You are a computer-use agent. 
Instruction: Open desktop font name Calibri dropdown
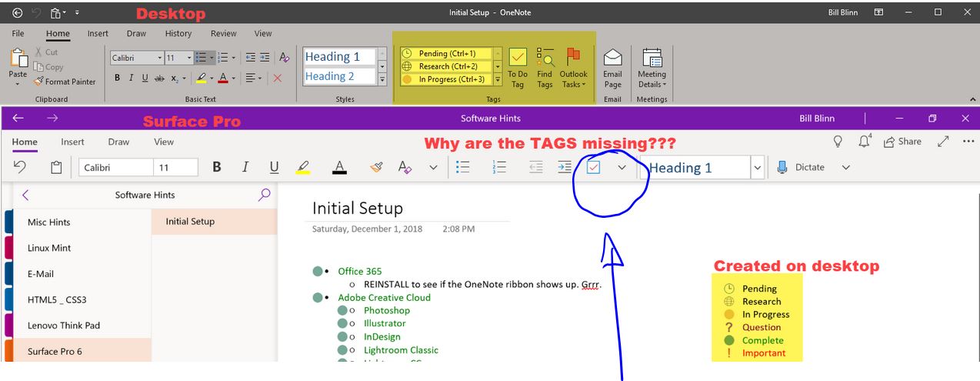(160, 58)
